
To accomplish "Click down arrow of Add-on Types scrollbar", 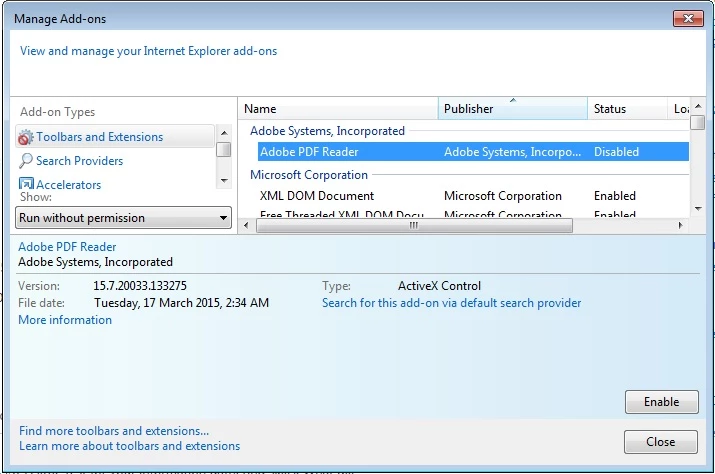I will point(224,181).
